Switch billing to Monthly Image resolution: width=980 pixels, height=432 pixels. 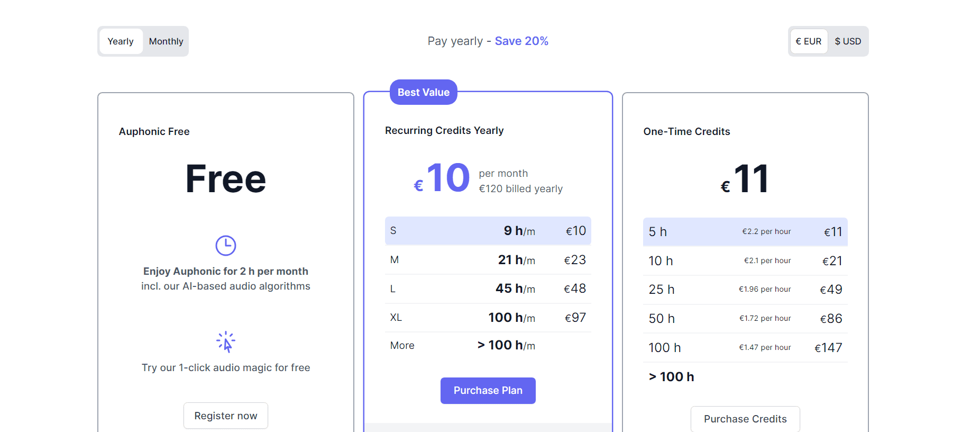tap(166, 41)
